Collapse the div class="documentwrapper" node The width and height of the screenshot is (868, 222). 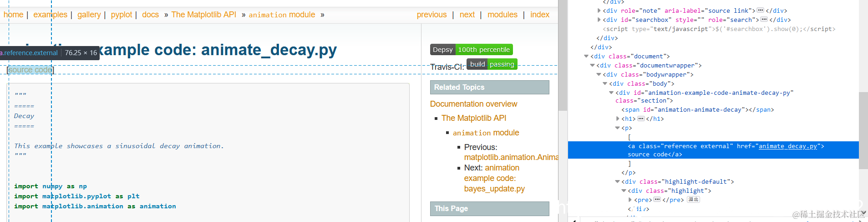(593, 65)
